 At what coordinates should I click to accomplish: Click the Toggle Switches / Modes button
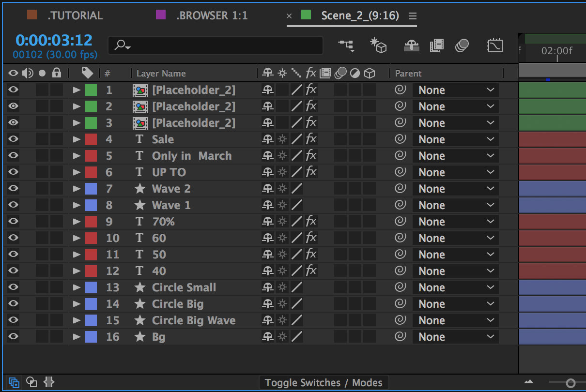pyautogui.click(x=324, y=383)
